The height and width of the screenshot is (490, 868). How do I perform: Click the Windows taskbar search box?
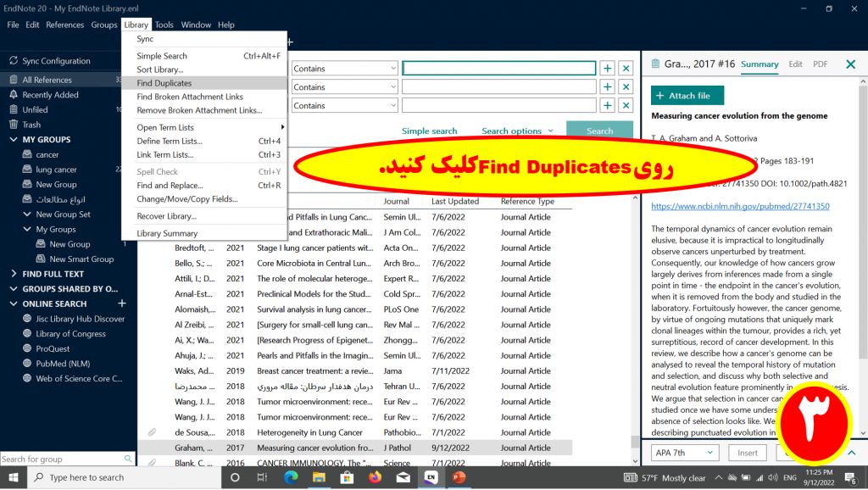[x=124, y=477]
